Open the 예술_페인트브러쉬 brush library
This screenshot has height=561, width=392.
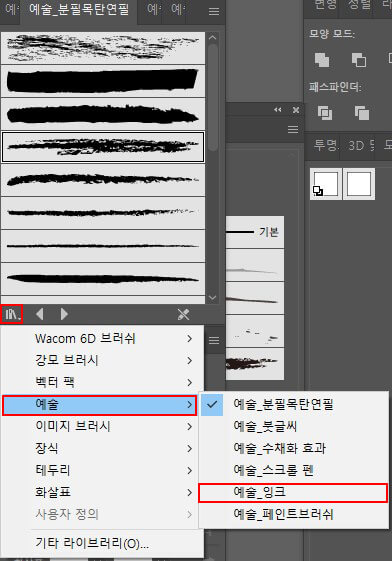[x=294, y=514]
